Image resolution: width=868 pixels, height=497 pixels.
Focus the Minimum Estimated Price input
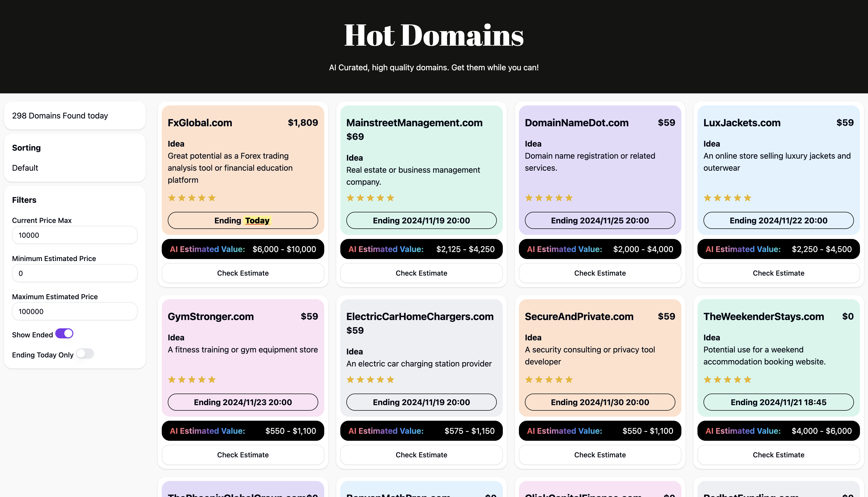click(x=74, y=273)
